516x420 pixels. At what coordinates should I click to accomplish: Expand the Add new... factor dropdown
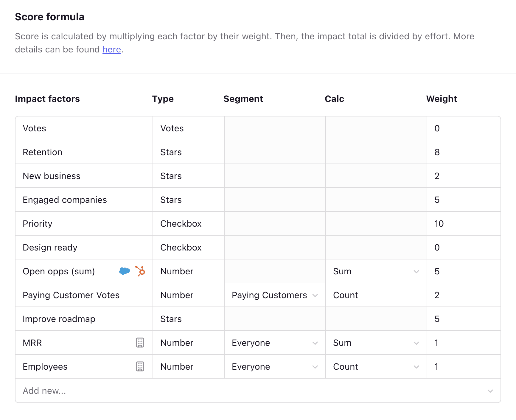click(258, 391)
